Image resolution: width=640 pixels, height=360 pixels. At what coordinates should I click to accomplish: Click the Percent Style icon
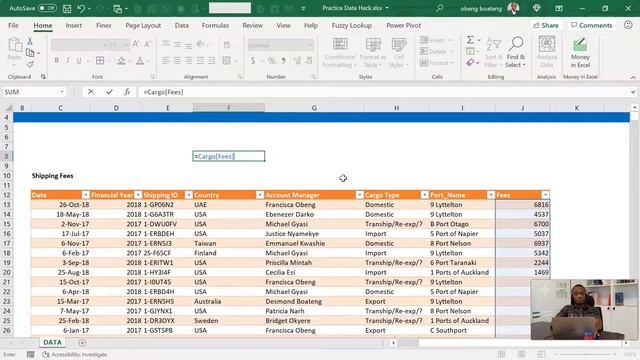[x=272, y=61]
